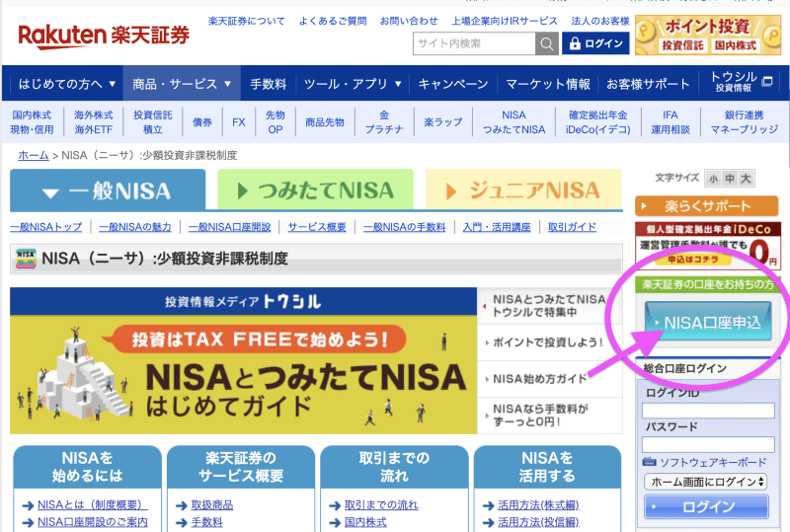The image size is (790, 532).
Task: Set text size to 小
Action: (x=713, y=179)
